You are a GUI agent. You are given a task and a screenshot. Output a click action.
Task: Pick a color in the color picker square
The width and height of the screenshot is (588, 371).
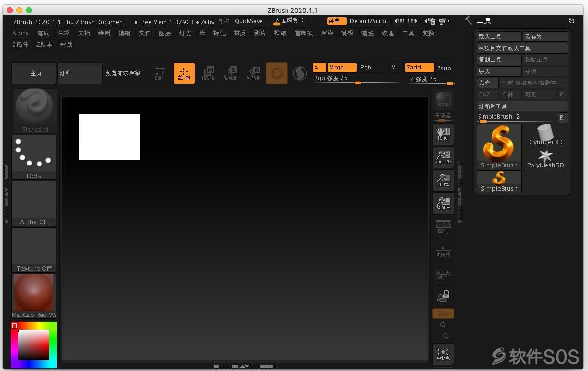[x=34, y=345]
